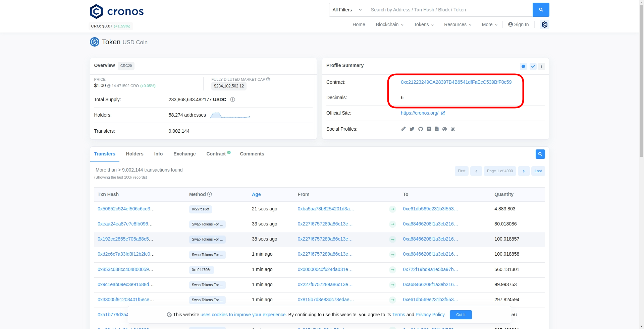Click the CRC20 badge in Overview
Screen dimensions: 644x329
tap(126, 66)
